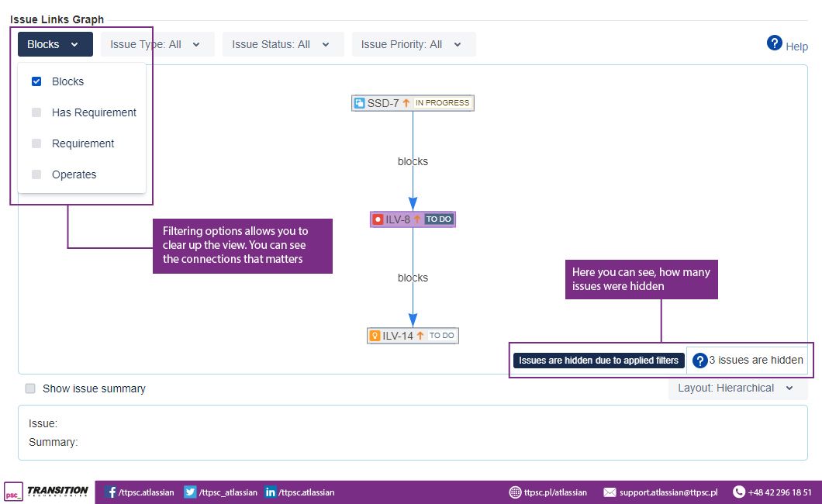Click the Issue Links Graph heading
Viewport: 822px width, 504px height.
[x=57, y=19]
